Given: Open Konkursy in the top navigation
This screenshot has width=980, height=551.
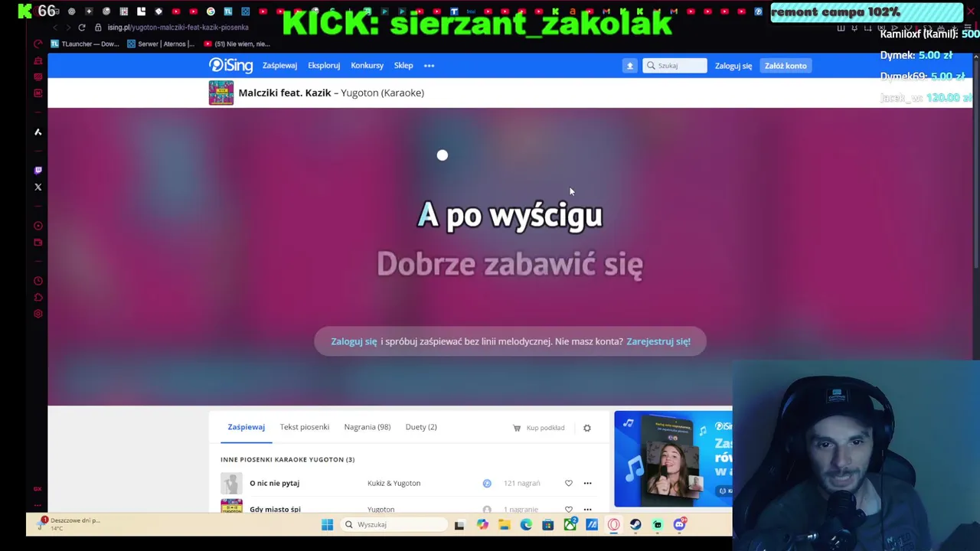Looking at the screenshot, I should [x=367, y=66].
